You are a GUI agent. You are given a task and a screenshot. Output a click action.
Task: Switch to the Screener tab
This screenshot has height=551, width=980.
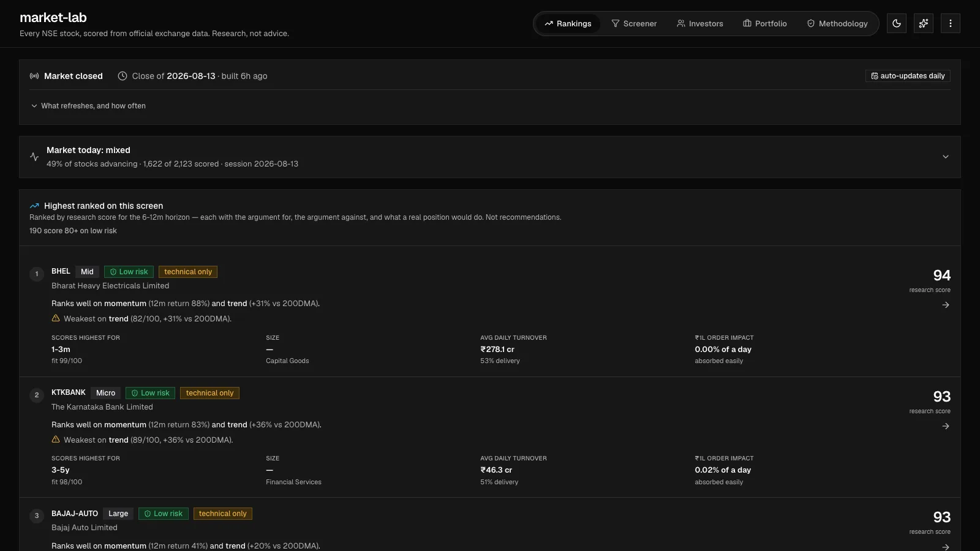(x=634, y=23)
